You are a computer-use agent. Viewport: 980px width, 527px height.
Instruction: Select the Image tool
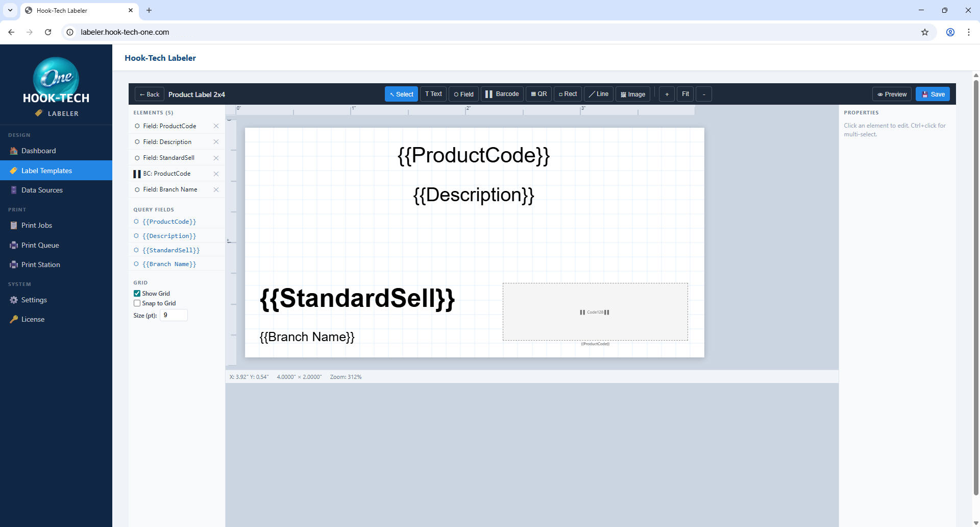tap(632, 94)
